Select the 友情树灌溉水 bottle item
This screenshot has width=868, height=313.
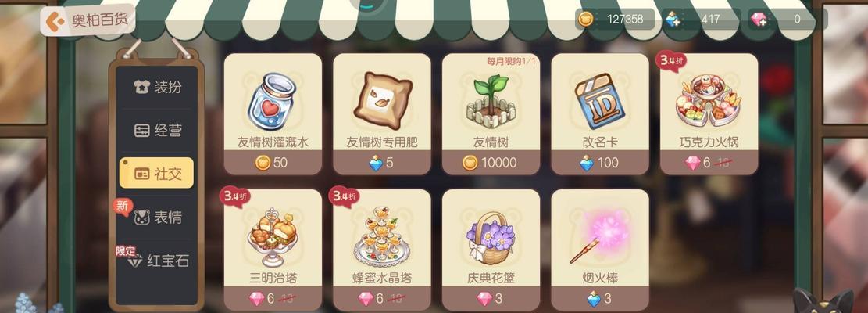point(273,114)
